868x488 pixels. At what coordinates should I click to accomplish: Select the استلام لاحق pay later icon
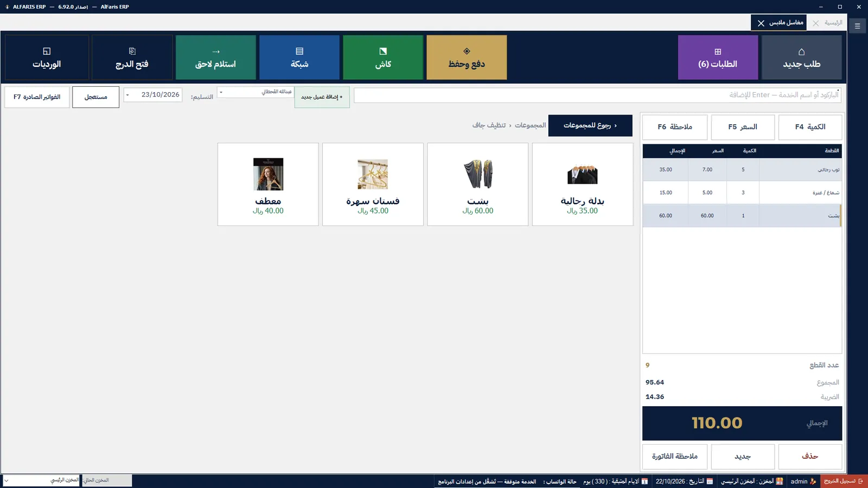click(216, 52)
